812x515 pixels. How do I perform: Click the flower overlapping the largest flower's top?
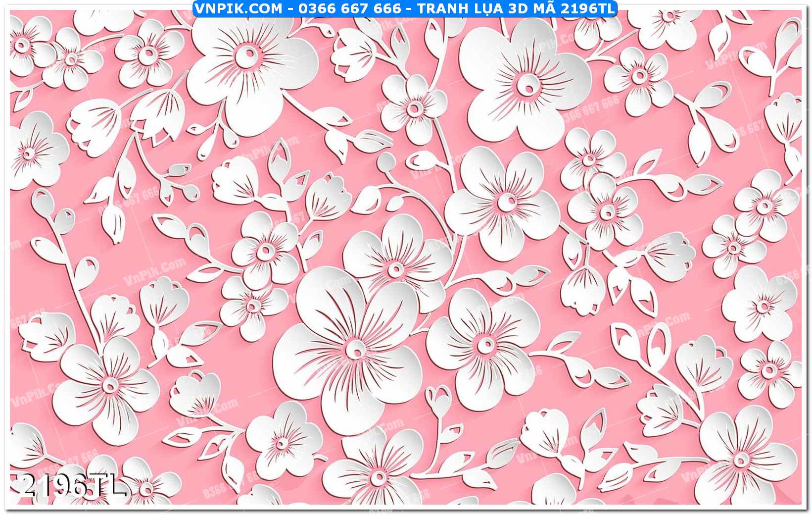(395, 269)
